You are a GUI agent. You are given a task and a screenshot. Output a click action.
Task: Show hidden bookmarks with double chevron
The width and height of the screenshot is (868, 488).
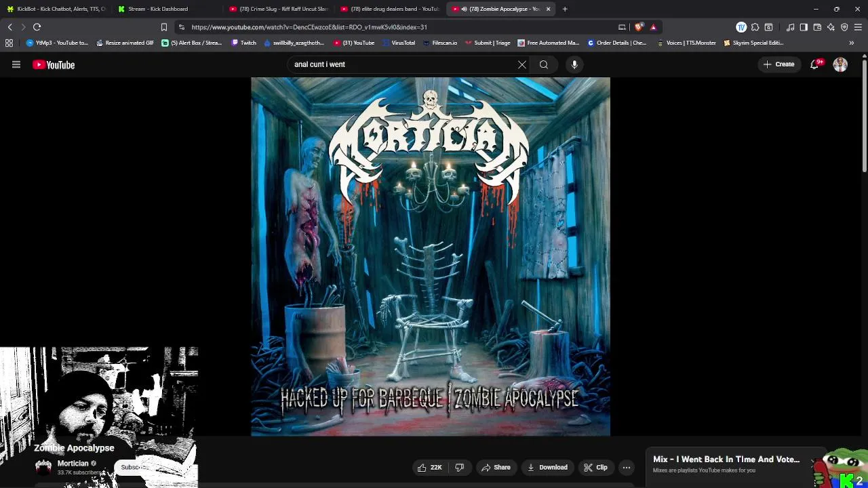[852, 43]
